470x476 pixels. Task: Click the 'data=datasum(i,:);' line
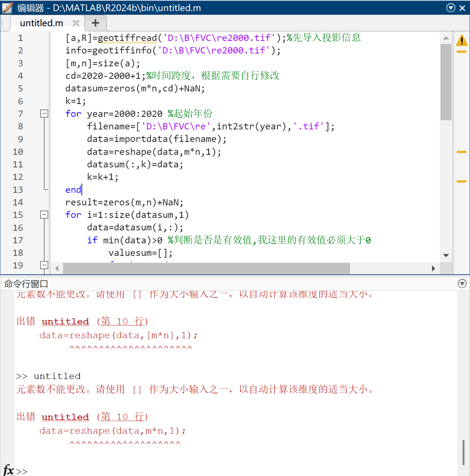(x=135, y=227)
